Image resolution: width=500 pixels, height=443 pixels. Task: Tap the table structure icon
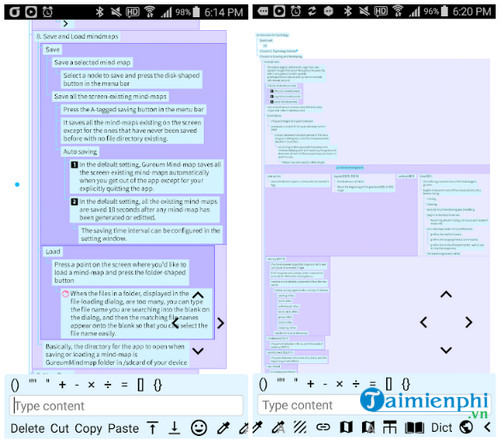tap(389, 427)
